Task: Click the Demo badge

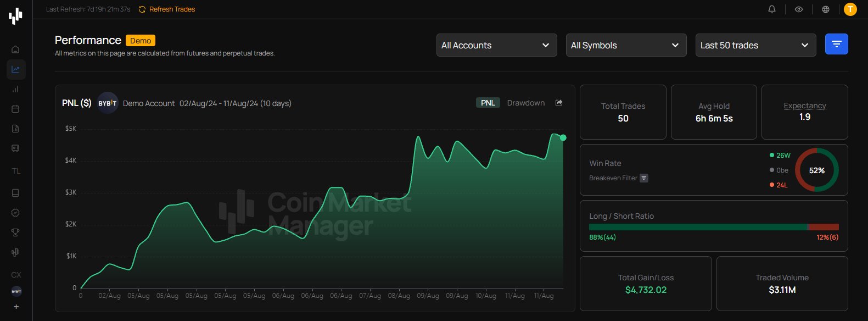Action: click(141, 41)
